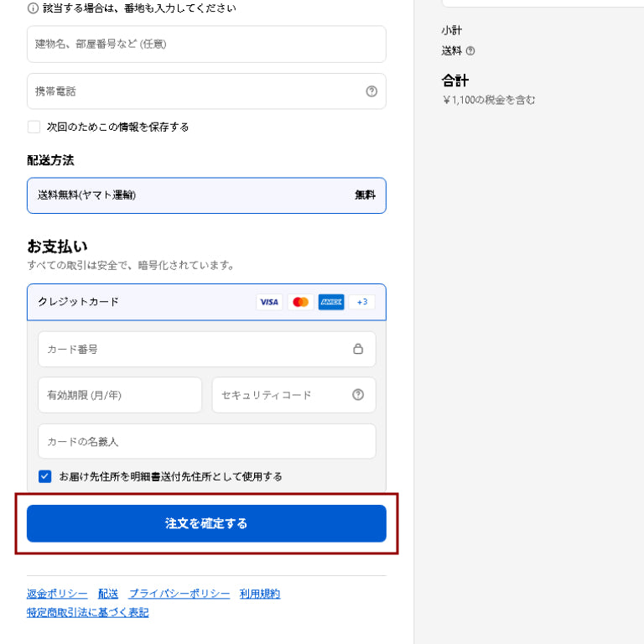Click the American Express logo
This screenshot has width=644, height=644.
[x=331, y=302]
